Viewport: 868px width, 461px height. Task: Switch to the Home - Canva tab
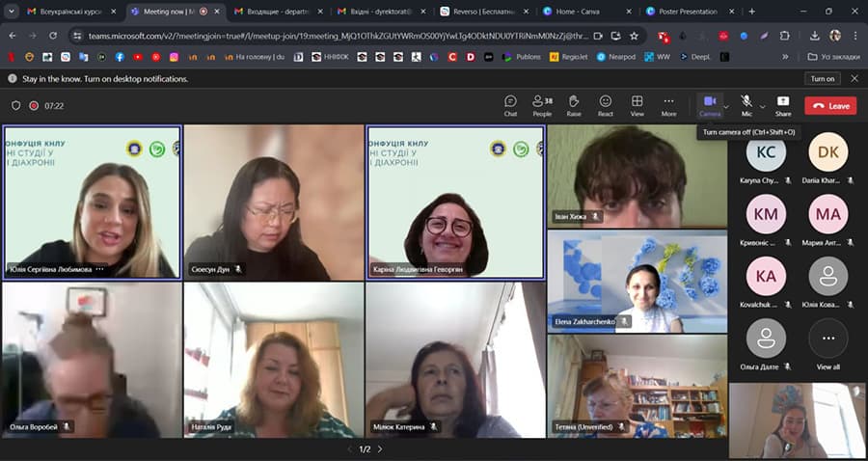(587, 11)
